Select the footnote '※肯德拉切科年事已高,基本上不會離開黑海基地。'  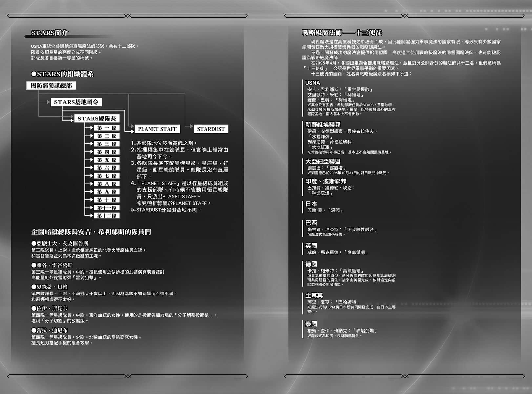350,152
